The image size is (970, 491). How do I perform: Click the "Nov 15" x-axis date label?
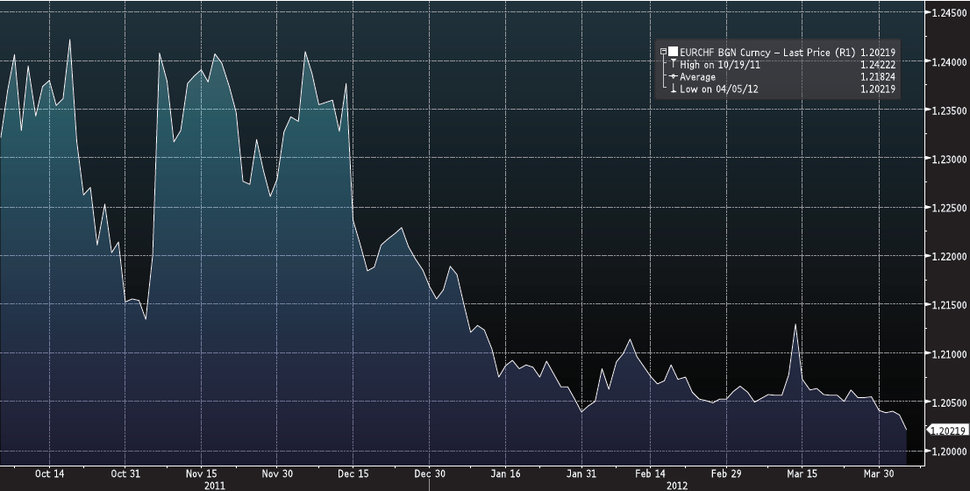pyautogui.click(x=202, y=474)
